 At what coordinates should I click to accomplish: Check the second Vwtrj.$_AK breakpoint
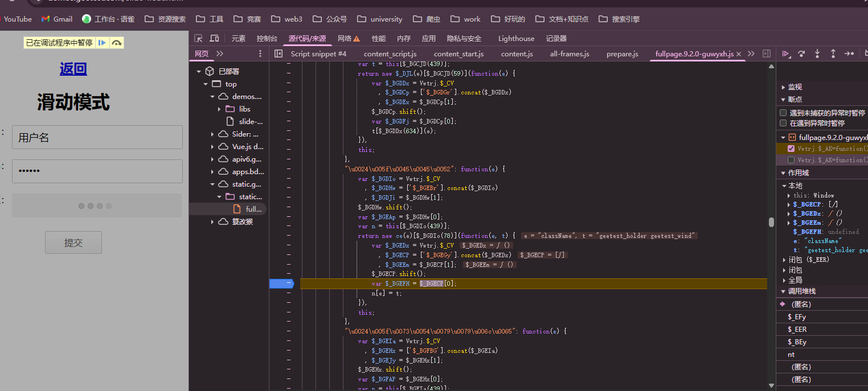(791, 160)
